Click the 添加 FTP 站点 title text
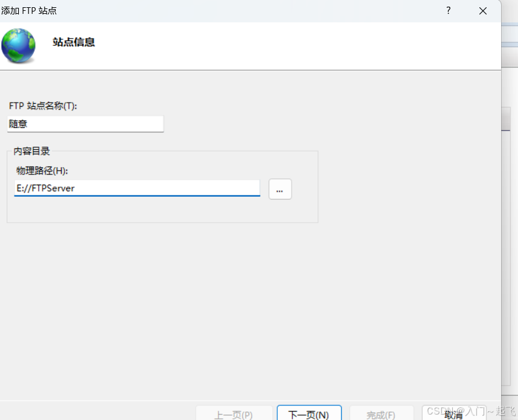518x420 pixels. pyautogui.click(x=29, y=11)
